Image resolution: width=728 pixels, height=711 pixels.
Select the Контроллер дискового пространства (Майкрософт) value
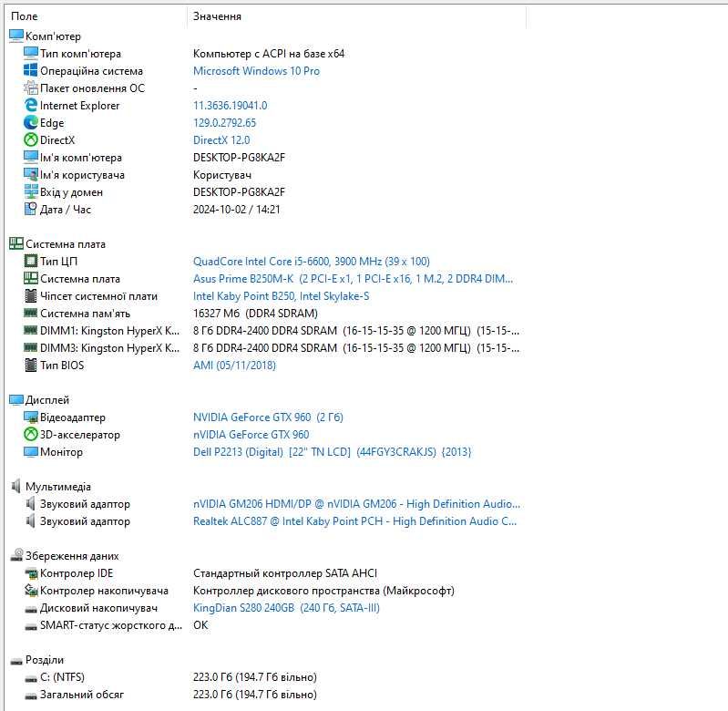(323, 591)
